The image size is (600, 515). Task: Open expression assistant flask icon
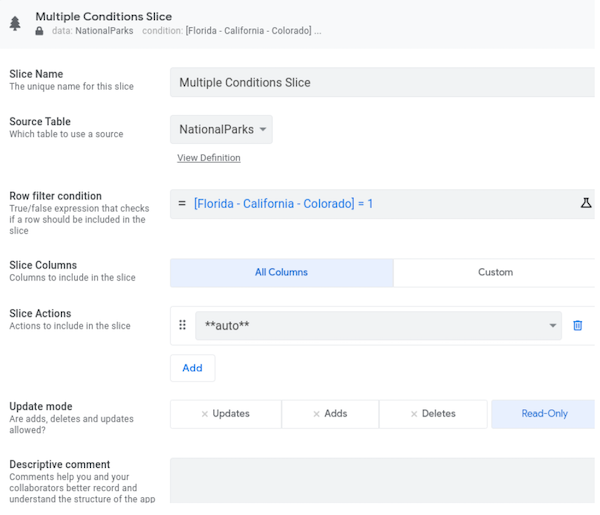coord(586,203)
